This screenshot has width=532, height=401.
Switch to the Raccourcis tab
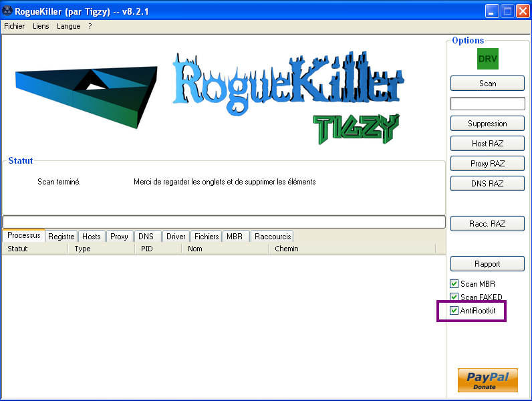point(273,237)
